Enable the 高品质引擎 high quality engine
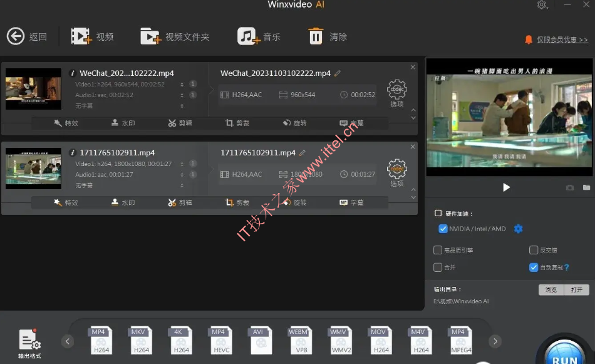Screen dimensions: 595x364 point(438,250)
